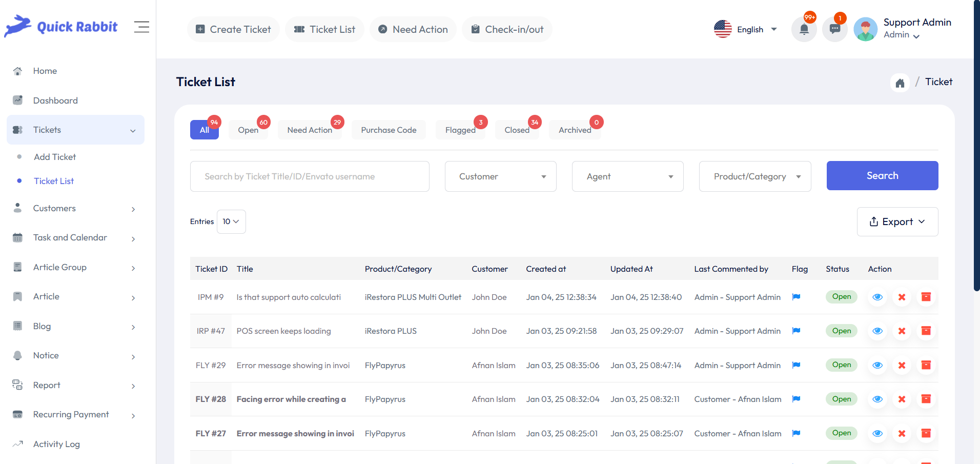
Task: Click the ticket search input field
Action: [309, 176]
